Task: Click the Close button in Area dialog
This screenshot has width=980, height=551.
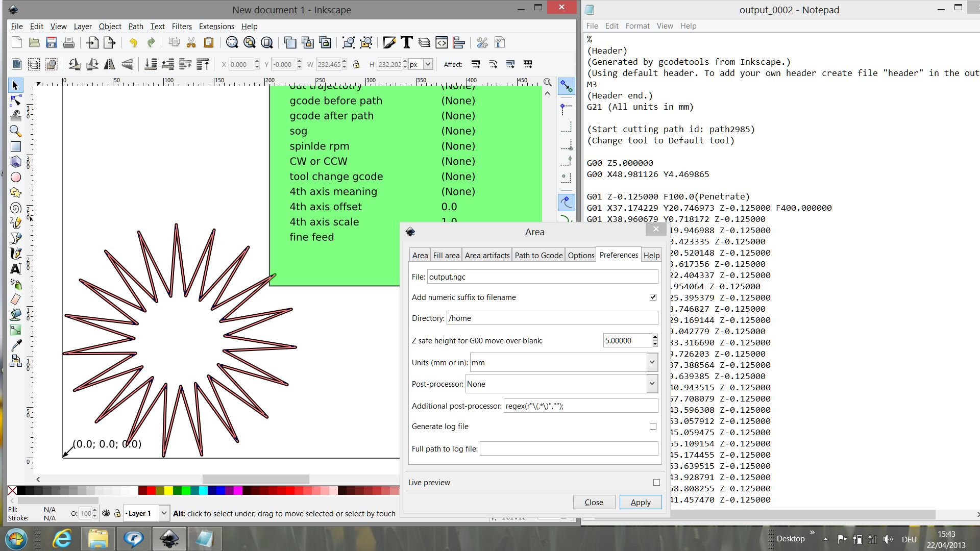Action: point(594,502)
